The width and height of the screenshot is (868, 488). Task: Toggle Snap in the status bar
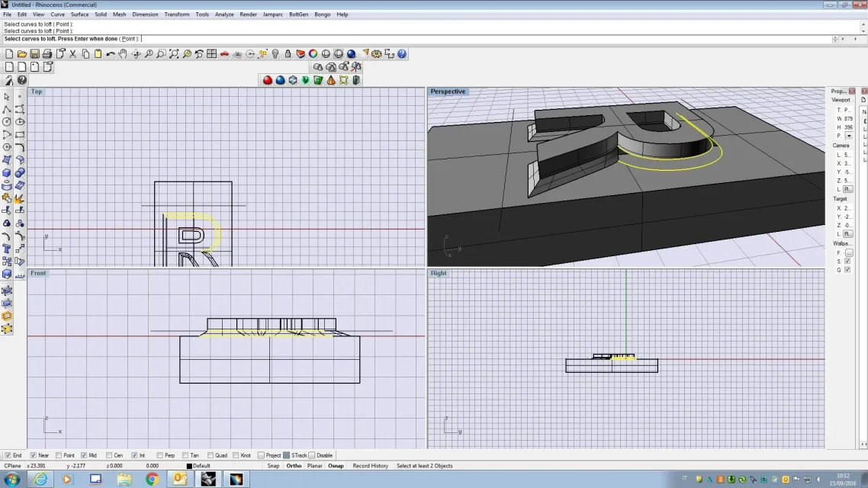pyautogui.click(x=274, y=466)
